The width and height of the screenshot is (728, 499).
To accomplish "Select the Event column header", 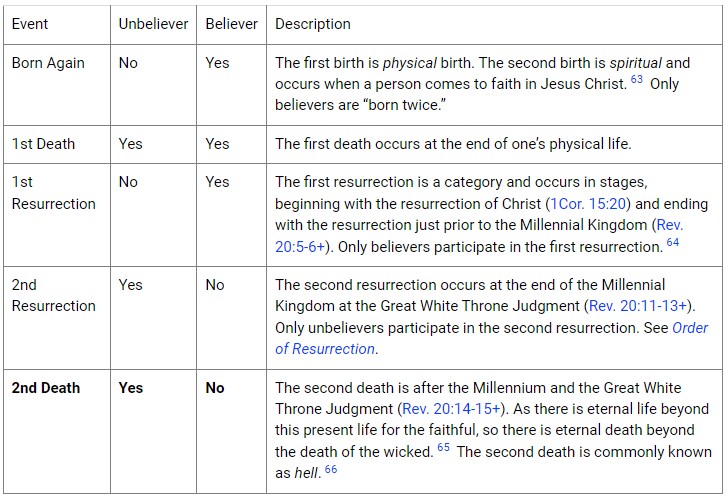I will click(x=30, y=24).
